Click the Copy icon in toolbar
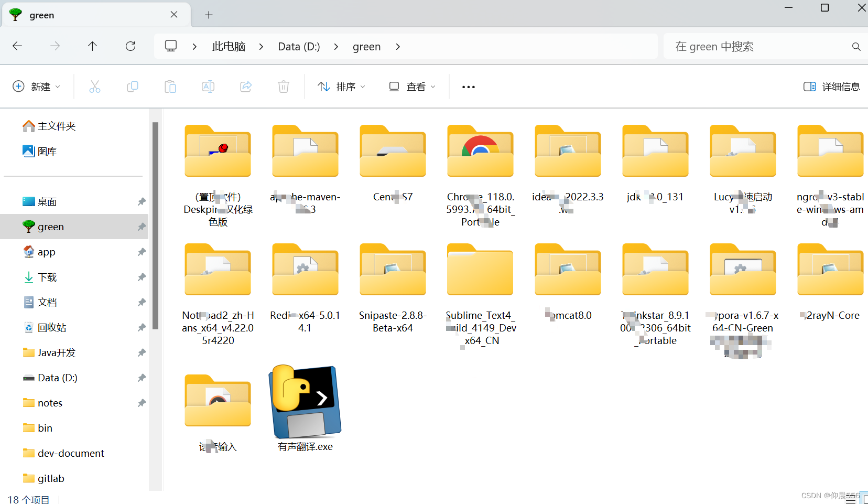Image resolution: width=868 pixels, height=504 pixels. pyautogui.click(x=133, y=87)
